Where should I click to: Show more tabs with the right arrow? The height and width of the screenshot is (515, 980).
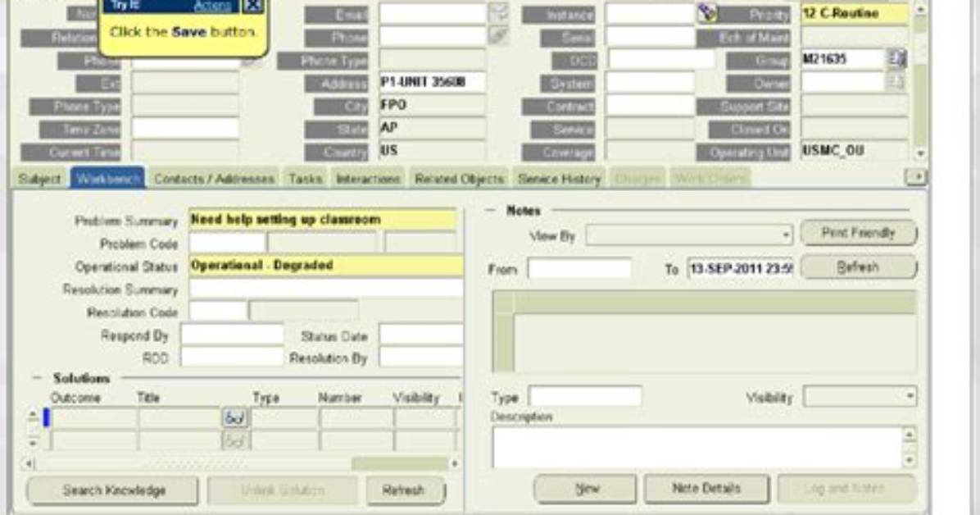[x=915, y=178]
